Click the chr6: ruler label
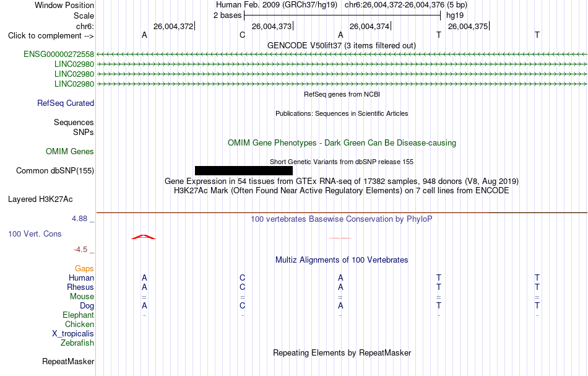 click(85, 26)
